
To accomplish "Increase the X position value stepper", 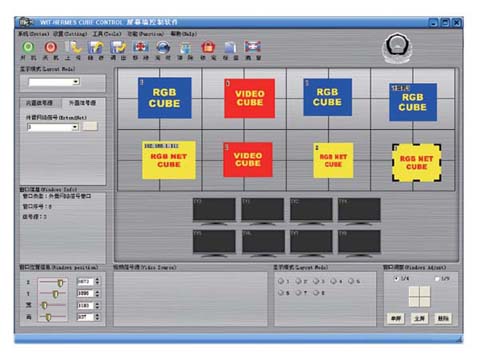I will pos(97,279).
